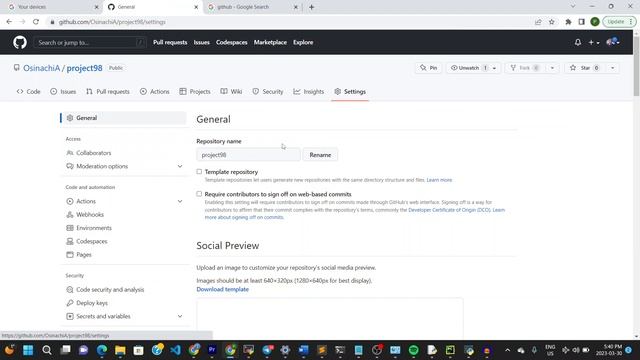Go to the Security tab
This screenshot has width=640, height=360.
[268, 91]
